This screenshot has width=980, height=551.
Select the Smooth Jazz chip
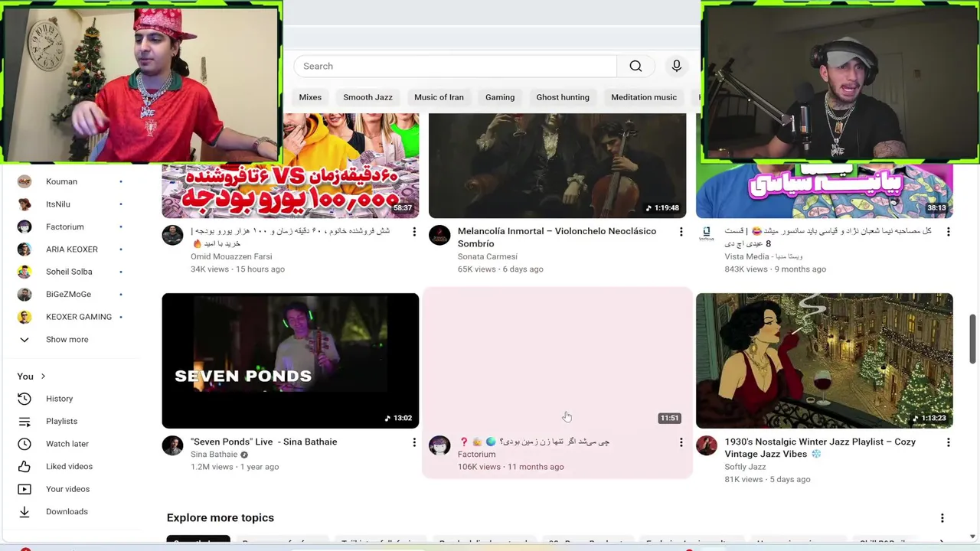[x=367, y=97]
